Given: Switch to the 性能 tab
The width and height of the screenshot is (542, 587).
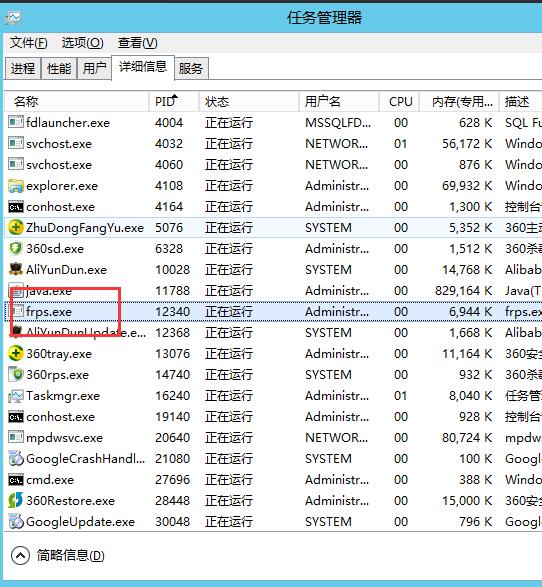Looking at the screenshot, I should click(x=59, y=69).
